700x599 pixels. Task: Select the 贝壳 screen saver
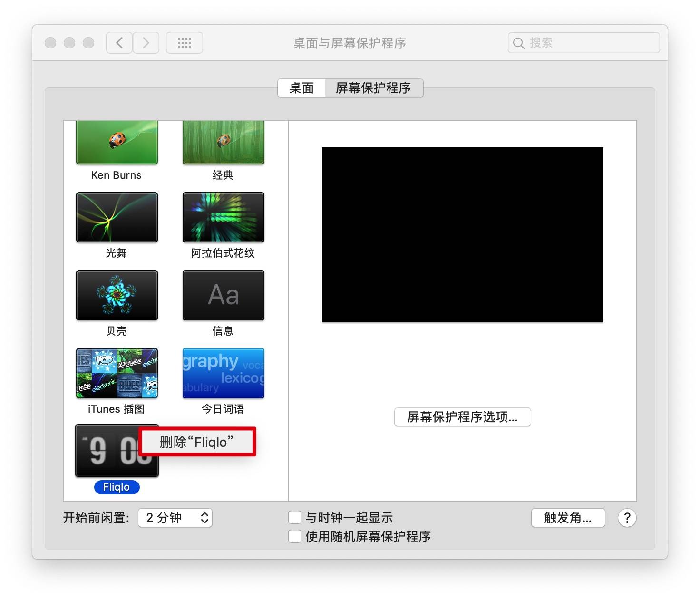click(117, 295)
